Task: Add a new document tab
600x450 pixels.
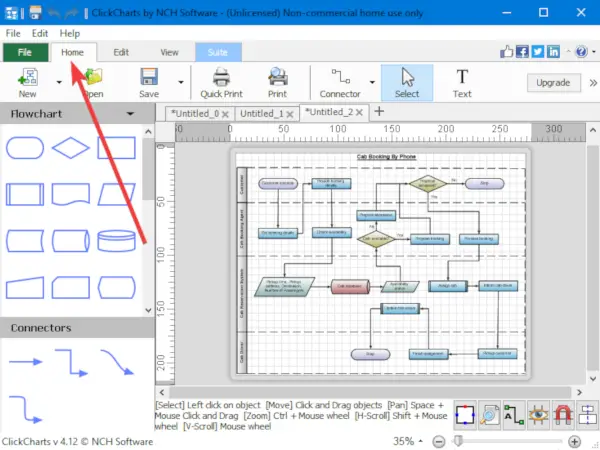Action: pos(379,112)
